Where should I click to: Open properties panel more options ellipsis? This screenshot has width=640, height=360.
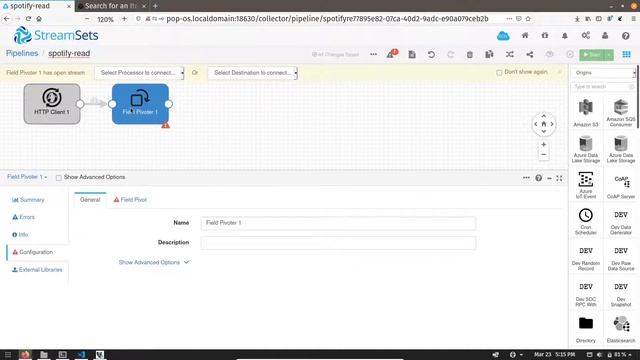(526, 178)
